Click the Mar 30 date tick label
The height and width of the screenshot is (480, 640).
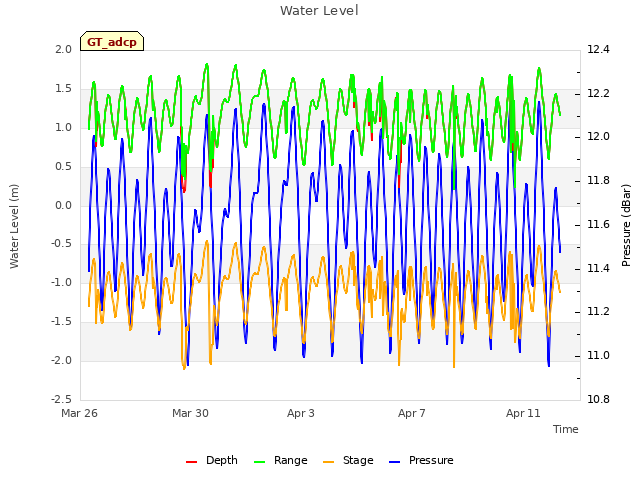click(190, 413)
